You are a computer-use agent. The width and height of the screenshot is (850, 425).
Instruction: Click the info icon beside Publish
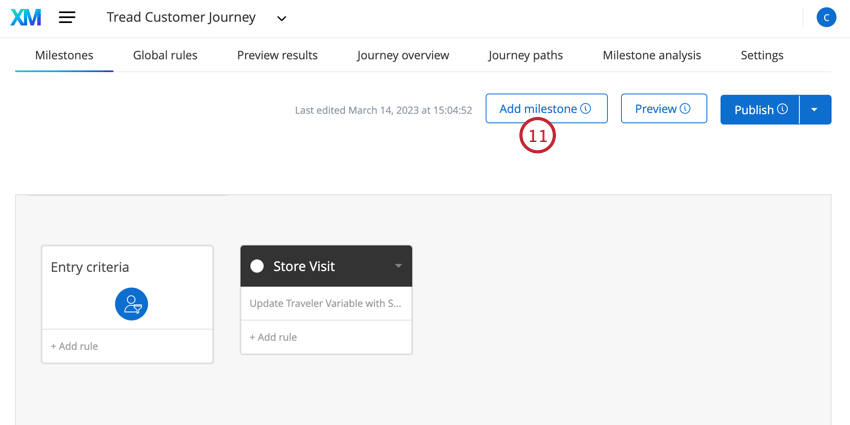pyautogui.click(x=782, y=109)
